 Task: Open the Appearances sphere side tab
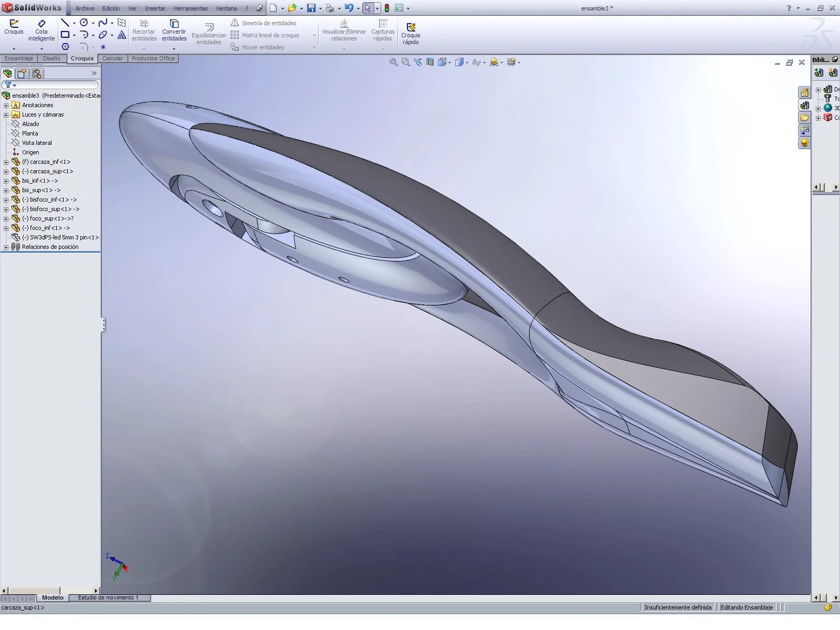pos(804,143)
